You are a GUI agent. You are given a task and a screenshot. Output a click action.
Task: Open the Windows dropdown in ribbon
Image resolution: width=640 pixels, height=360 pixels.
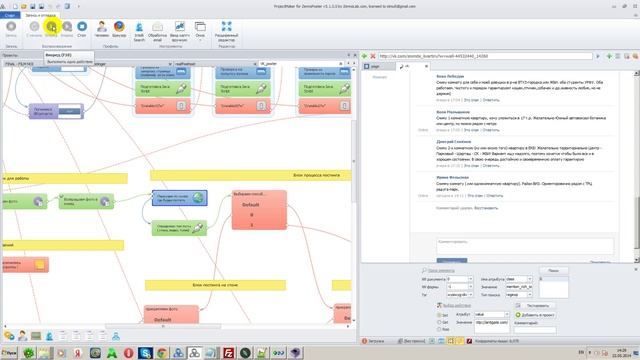point(200,31)
